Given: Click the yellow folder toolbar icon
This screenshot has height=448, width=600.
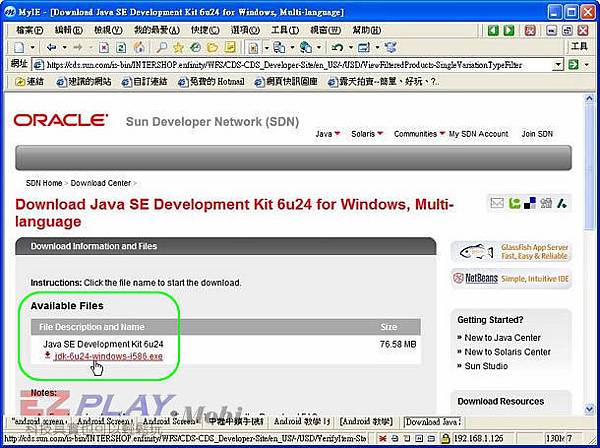Looking at the screenshot, I should [212, 47].
